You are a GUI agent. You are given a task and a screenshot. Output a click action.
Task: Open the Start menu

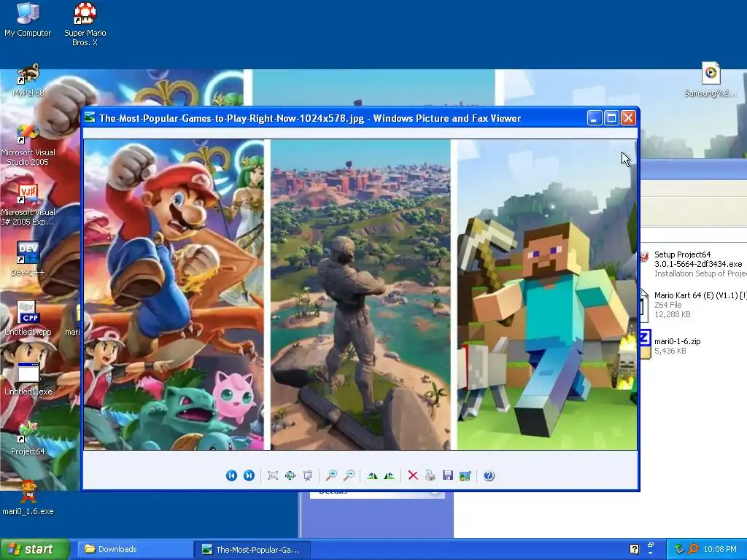(34, 549)
